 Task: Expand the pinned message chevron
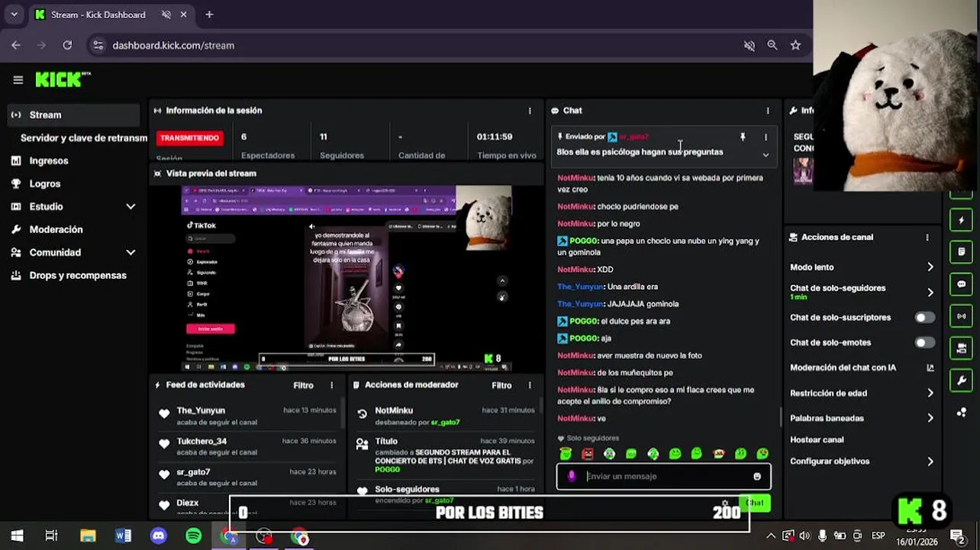pos(766,155)
